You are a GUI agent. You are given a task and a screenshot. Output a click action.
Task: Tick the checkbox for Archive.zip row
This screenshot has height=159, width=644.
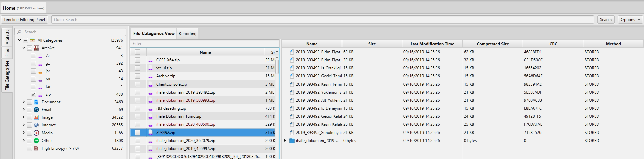138,76
